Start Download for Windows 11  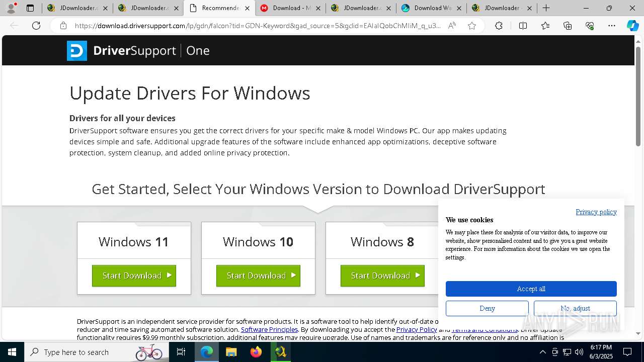click(134, 276)
